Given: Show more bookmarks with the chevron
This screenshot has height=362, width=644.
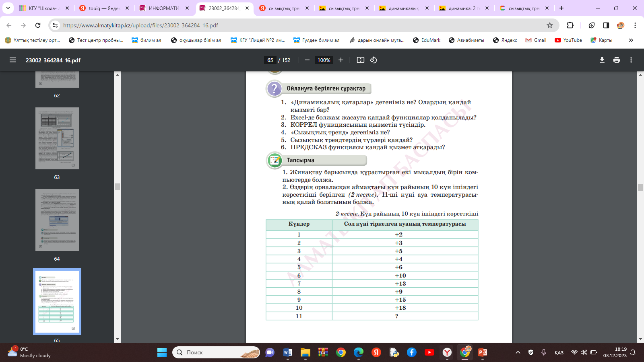Looking at the screenshot, I should coord(631,40).
